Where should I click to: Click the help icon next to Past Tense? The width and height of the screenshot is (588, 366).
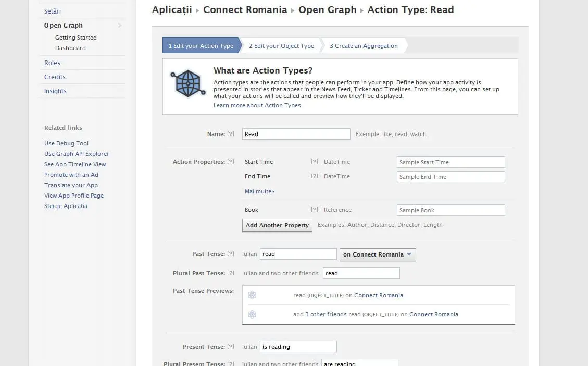(x=231, y=254)
